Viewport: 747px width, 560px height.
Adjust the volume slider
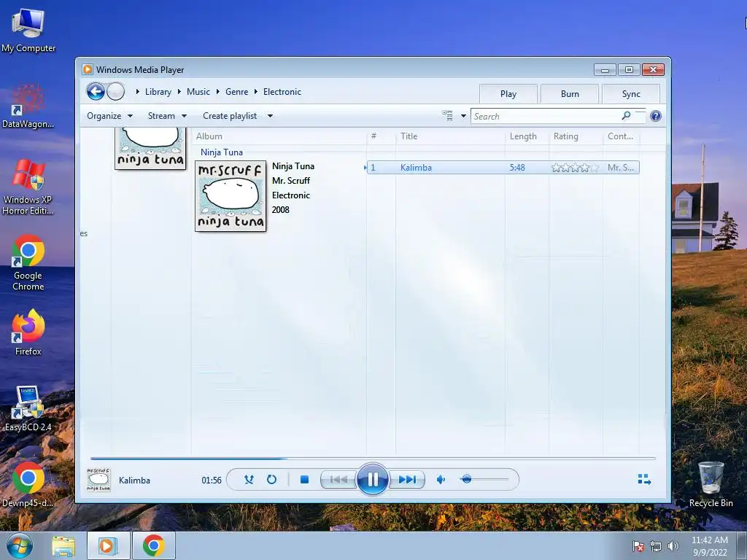tap(484, 480)
